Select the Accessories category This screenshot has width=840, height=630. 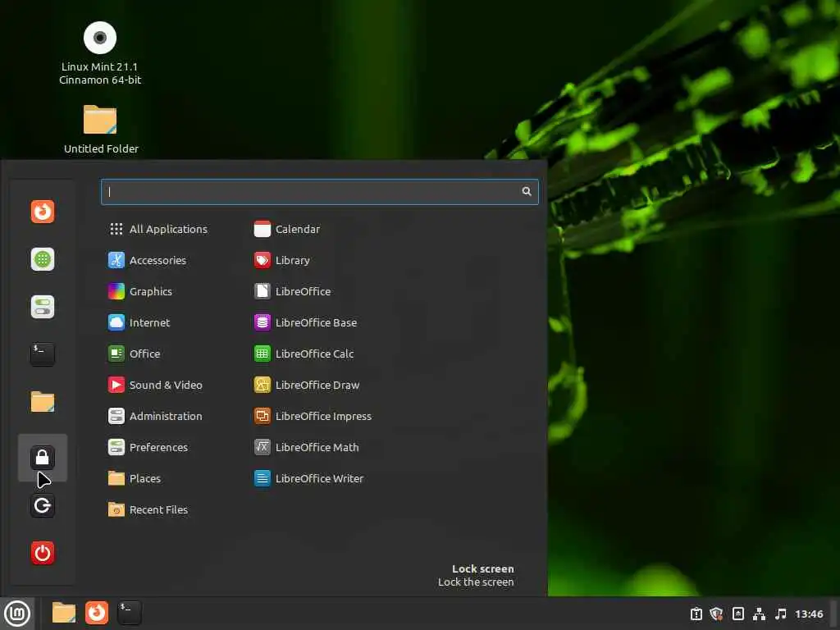(148, 260)
